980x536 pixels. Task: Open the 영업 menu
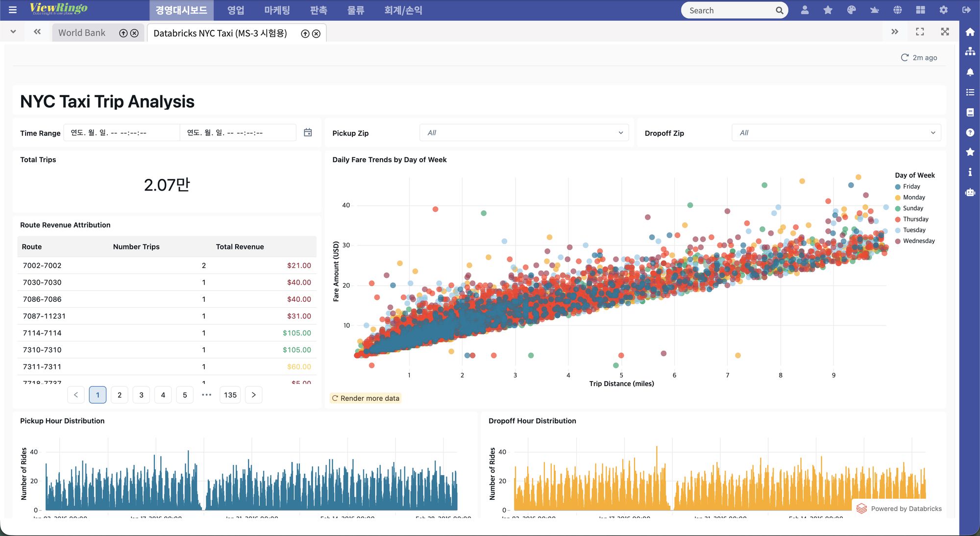tap(236, 10)
